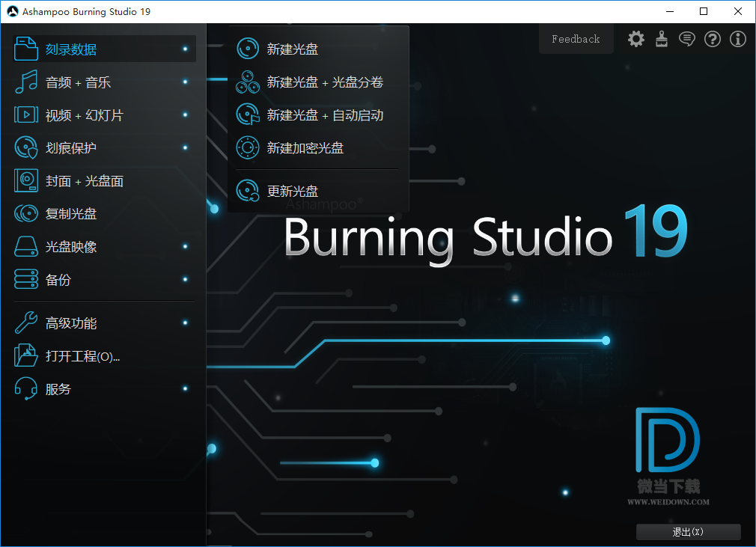
Task: Click the autostart disc icon
Action: click(248, 114)
